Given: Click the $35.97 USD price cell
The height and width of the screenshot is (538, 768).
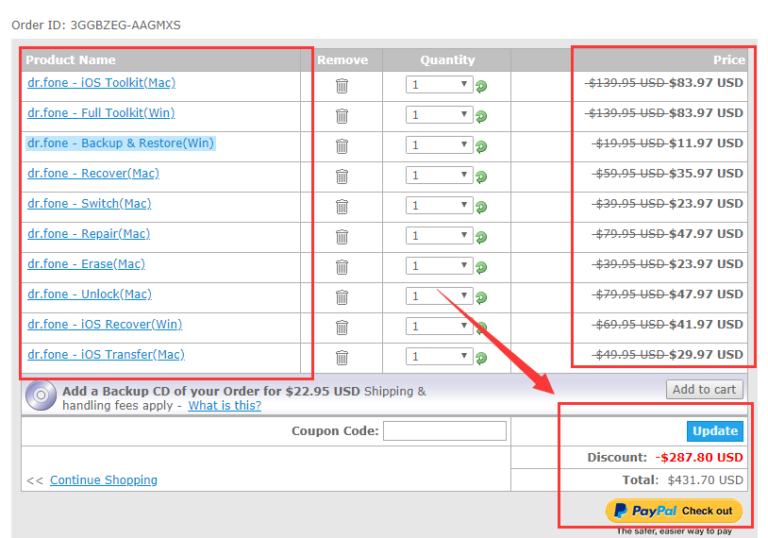Looking at the screenshot, I should (x=706, y=173).
